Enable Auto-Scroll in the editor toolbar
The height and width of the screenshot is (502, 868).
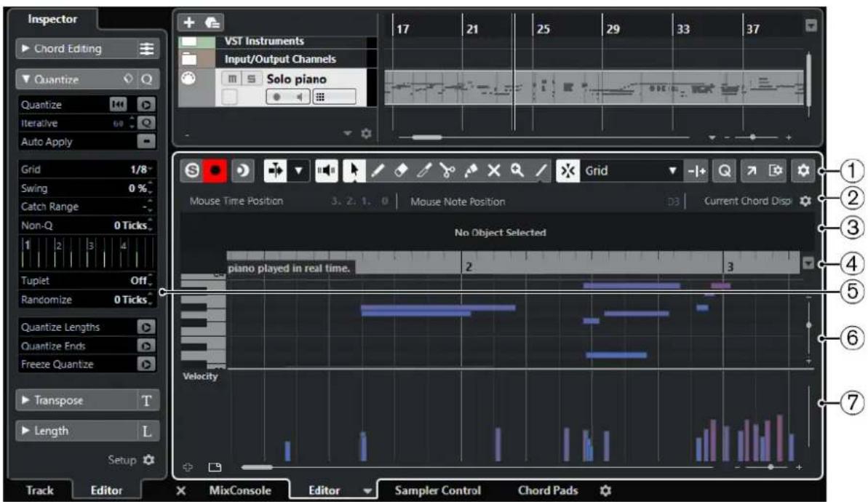pyautogui.click(x=275, y=170)
